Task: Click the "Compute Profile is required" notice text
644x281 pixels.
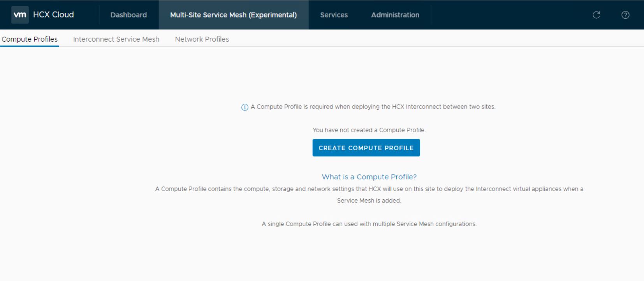Action: coord(373,107)
